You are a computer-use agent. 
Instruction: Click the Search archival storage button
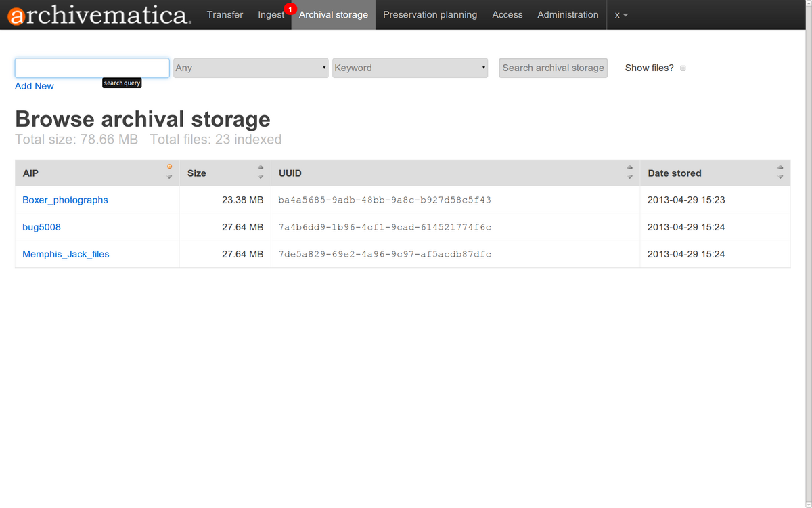coord(553,68)
